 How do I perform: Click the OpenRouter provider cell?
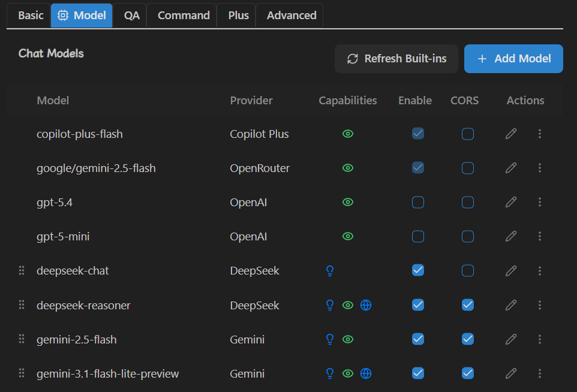[x=260, y=168]
